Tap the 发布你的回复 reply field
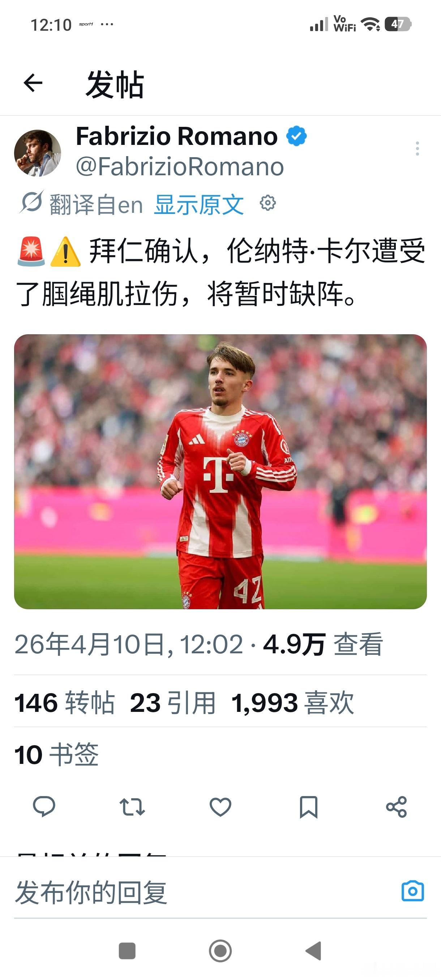The height and width of the screenshot is (980, 441). (205, 892)
